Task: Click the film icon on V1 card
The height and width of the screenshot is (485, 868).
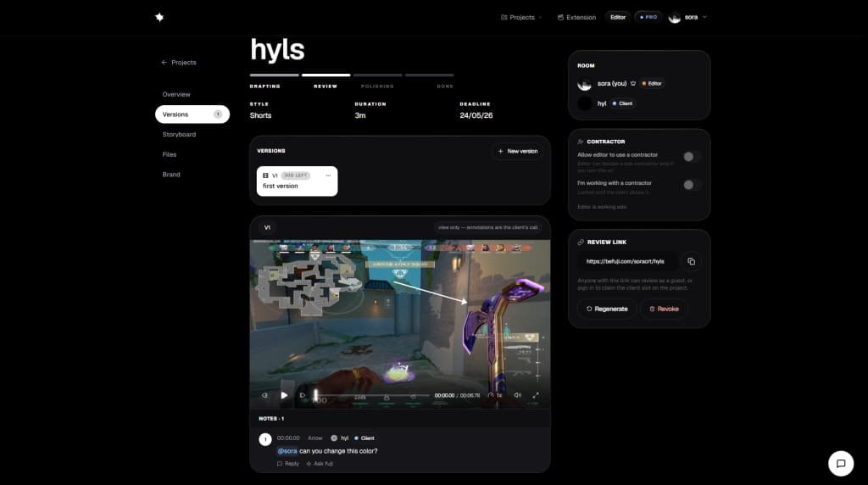Action: tap(265, 176)
